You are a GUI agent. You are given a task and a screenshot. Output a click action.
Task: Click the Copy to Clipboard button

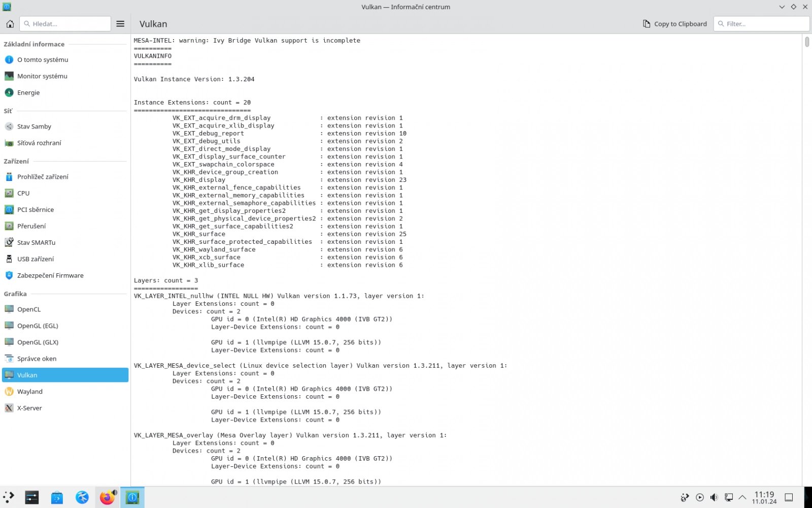click(675, 24)
